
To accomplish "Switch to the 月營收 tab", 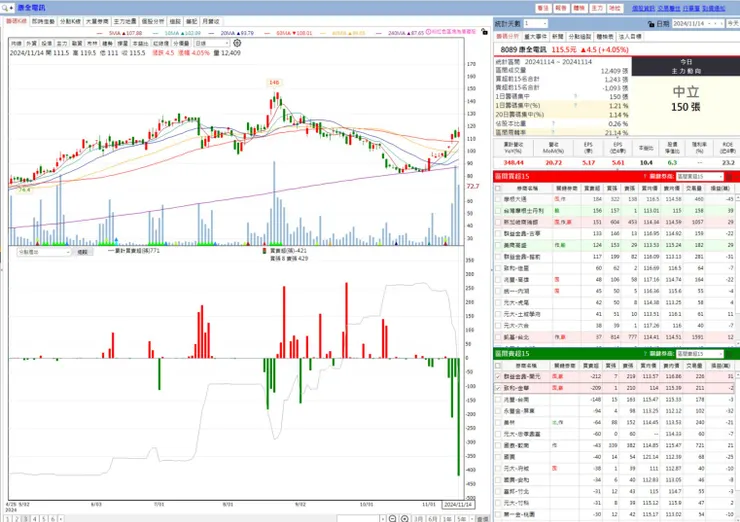I will tap(210, 21).
